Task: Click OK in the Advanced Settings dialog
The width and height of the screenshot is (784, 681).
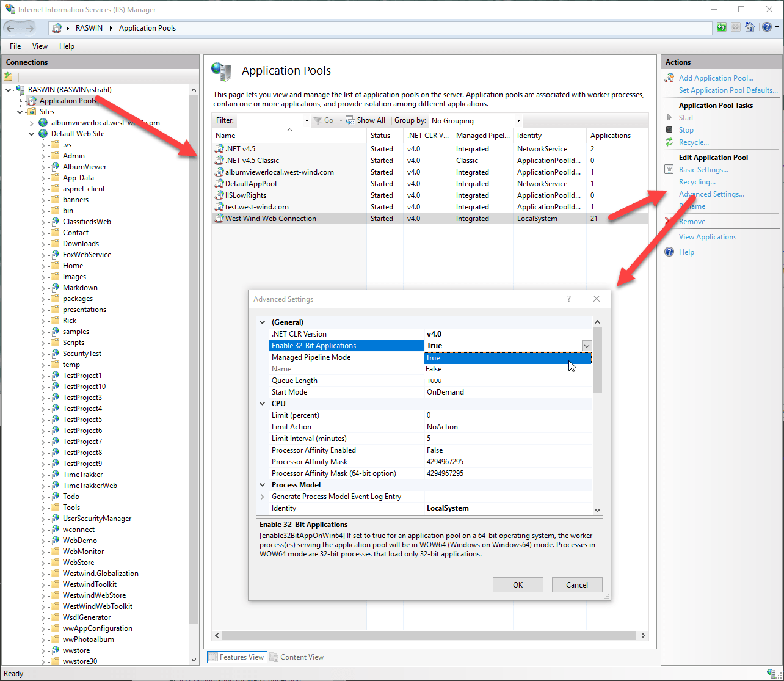Action: (x=518, y=584)
